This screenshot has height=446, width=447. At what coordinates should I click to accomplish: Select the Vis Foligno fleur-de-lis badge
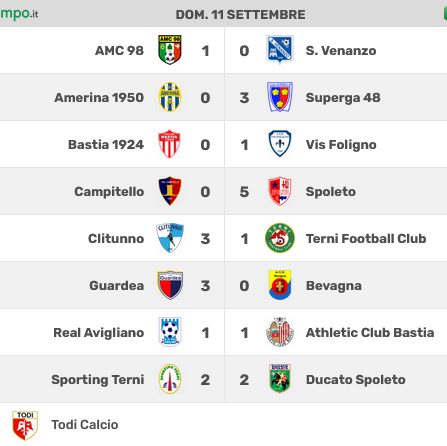tap(280, 144)
